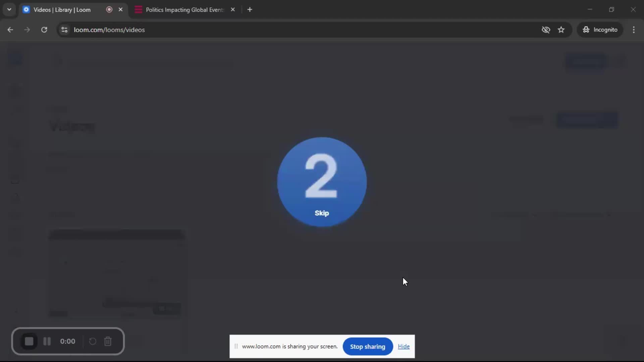Click the loom.com address bar
This screenshot has height=362, width=644.
pos(109,29)
